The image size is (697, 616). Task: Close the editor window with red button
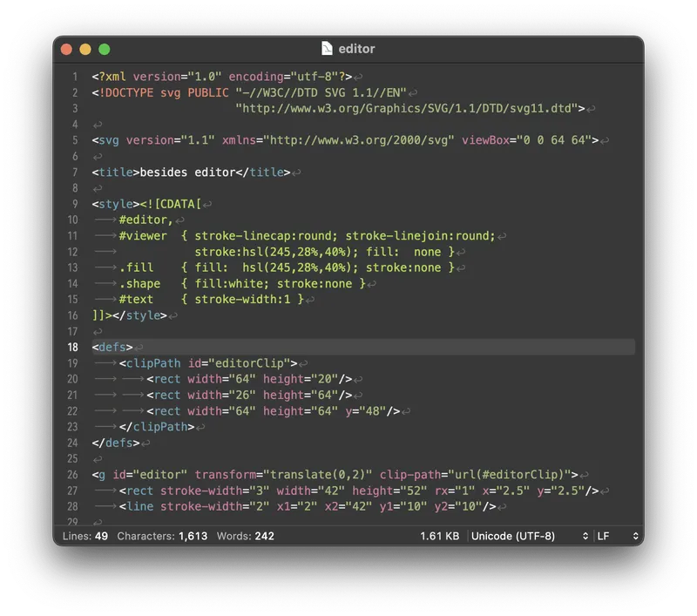coord(67,50)
